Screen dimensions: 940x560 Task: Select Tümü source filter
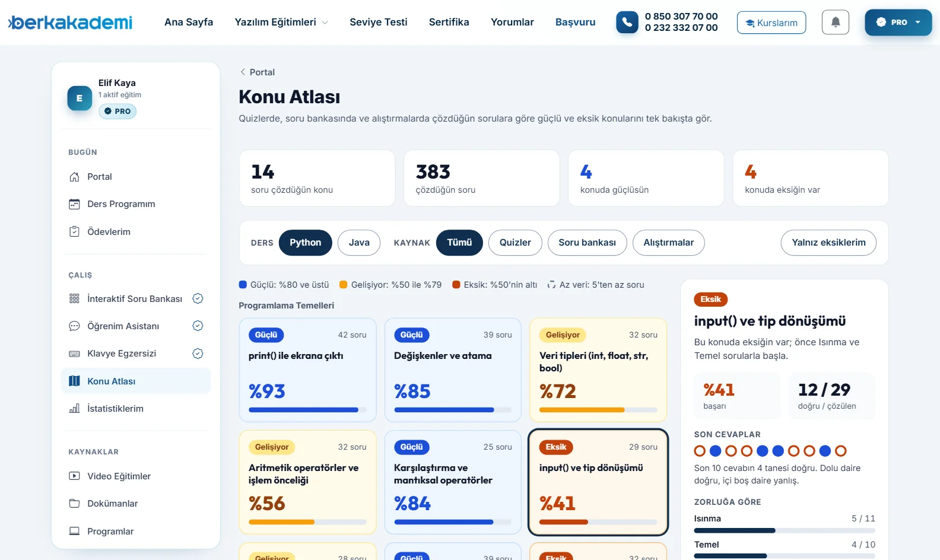point(459,243)
